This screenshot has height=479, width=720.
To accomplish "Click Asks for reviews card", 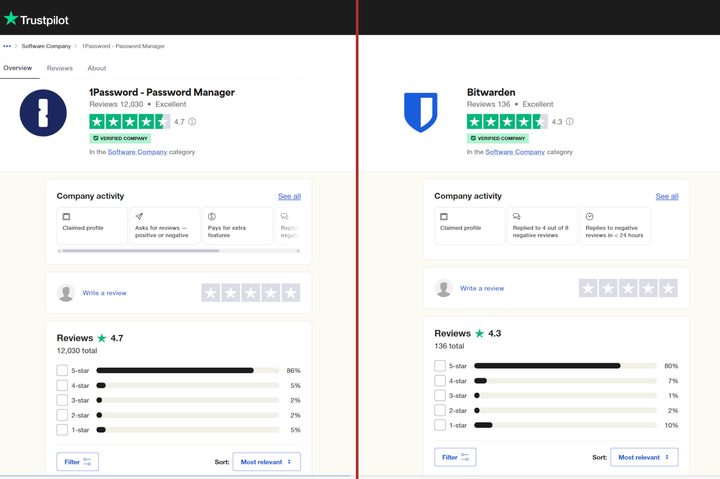I will click(x=165, y=225).
